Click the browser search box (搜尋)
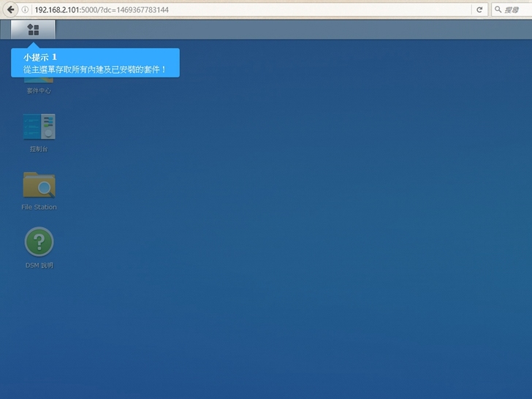The image size is (532, 399). coord(512,9)
